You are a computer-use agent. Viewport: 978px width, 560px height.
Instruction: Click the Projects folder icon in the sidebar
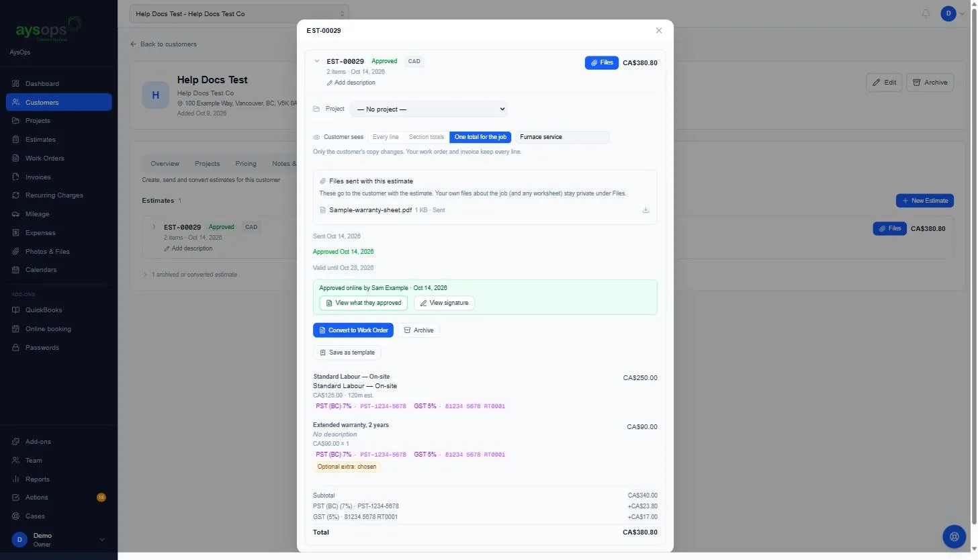16,121
